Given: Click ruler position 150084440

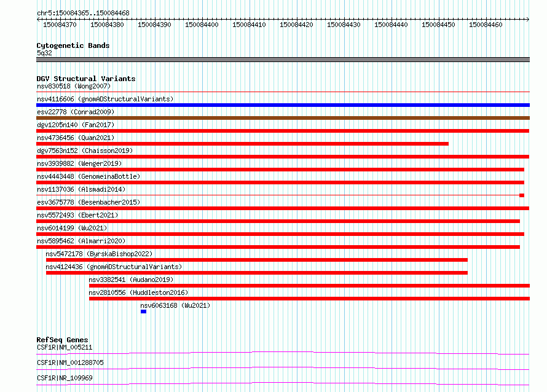Looking at the screenshot, I should click(x=391, y=25).
